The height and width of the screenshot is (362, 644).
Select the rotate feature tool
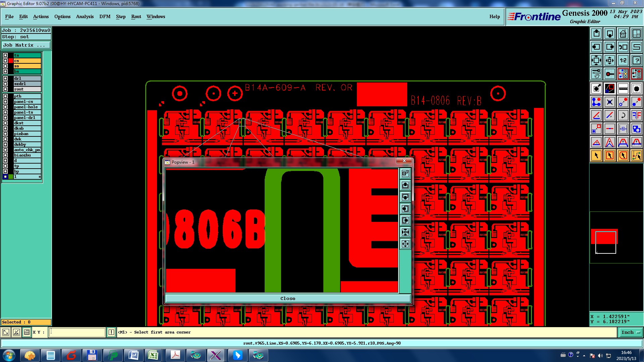pos(623,115)
